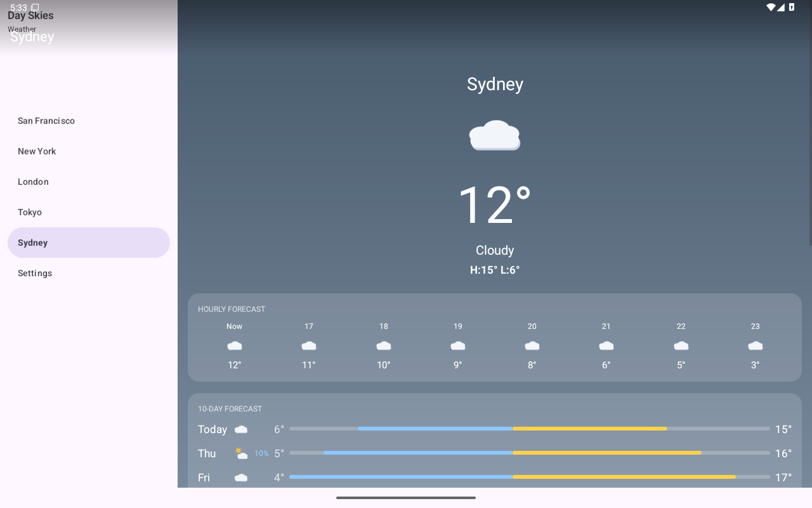
Task: Tap the battery status icon
Action: click(x=791, y=7)
